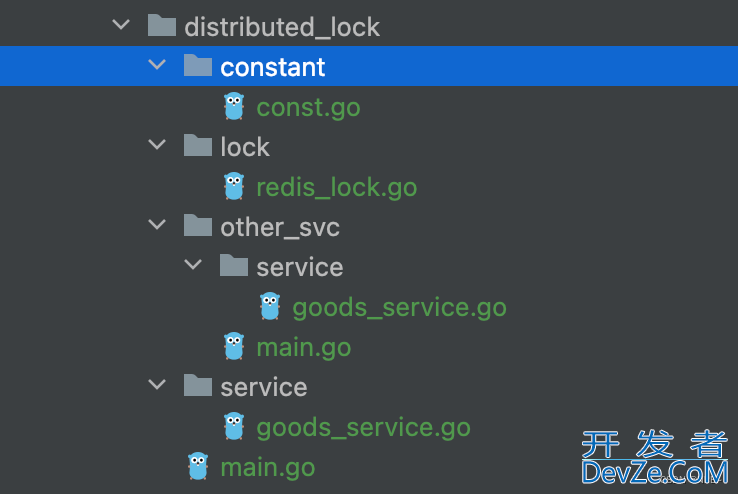Collapse the lock folder chevron

click(157, 144)
